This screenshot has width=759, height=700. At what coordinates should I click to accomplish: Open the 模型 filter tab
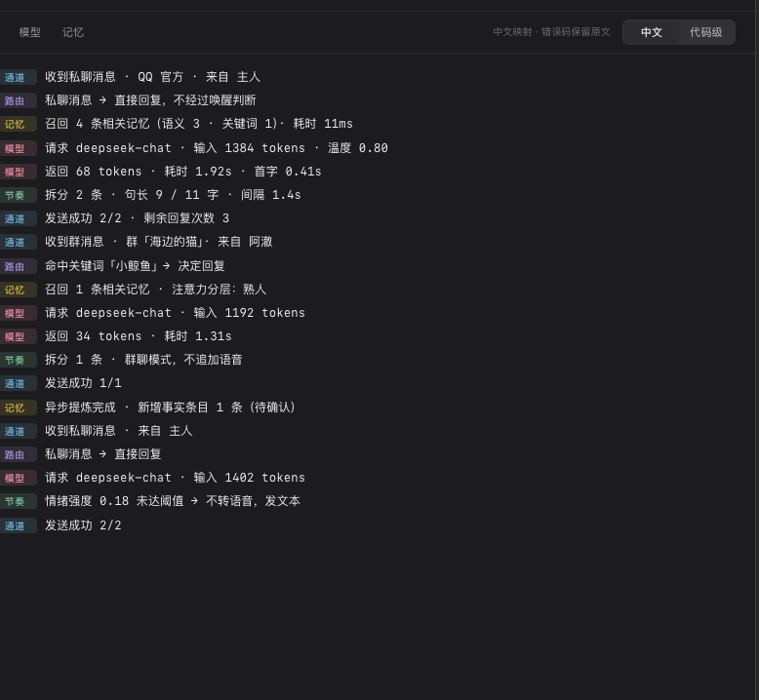click(29, 32)
